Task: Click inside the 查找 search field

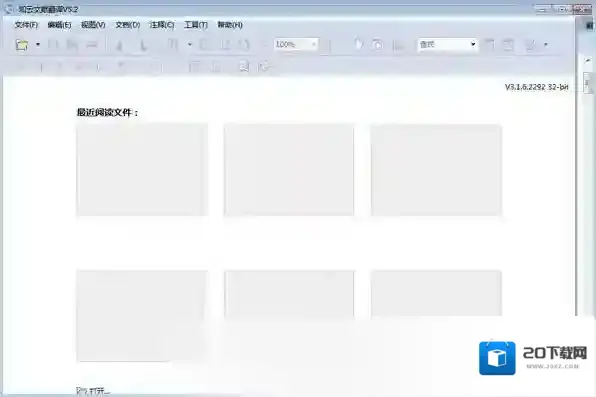Action: click(444, 44)
